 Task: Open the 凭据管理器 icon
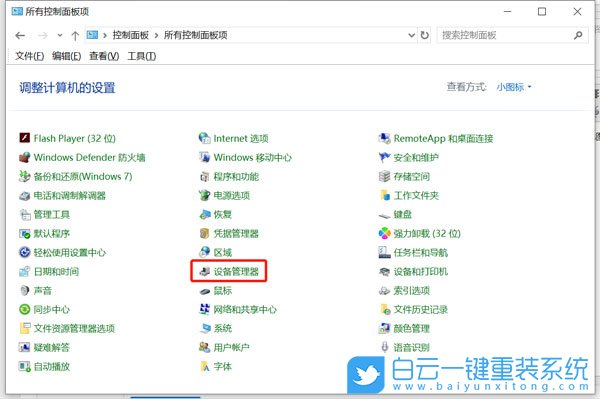pyautogui.click(x=205, y=233)
